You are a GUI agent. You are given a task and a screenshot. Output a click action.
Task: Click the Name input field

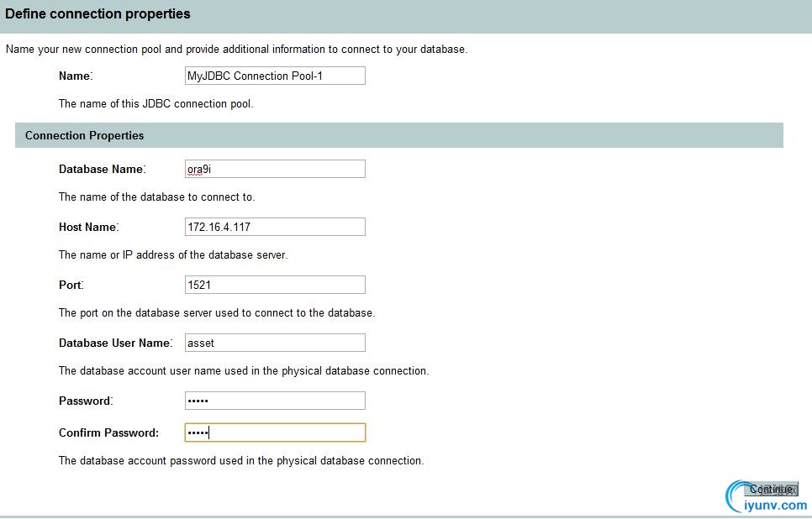coord(275,76)
